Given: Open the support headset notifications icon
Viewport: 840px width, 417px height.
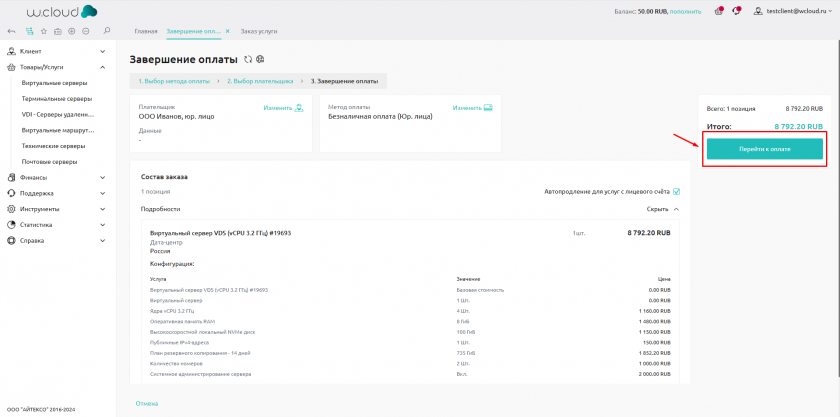Looking at the screenshot, I should coord(737,11).
